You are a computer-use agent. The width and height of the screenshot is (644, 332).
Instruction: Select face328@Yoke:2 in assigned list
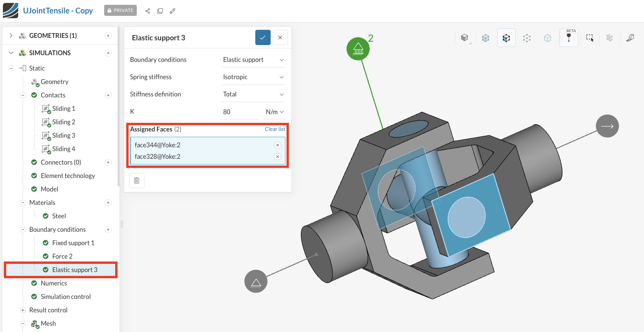pyautogui.click(x=157, y=156)
